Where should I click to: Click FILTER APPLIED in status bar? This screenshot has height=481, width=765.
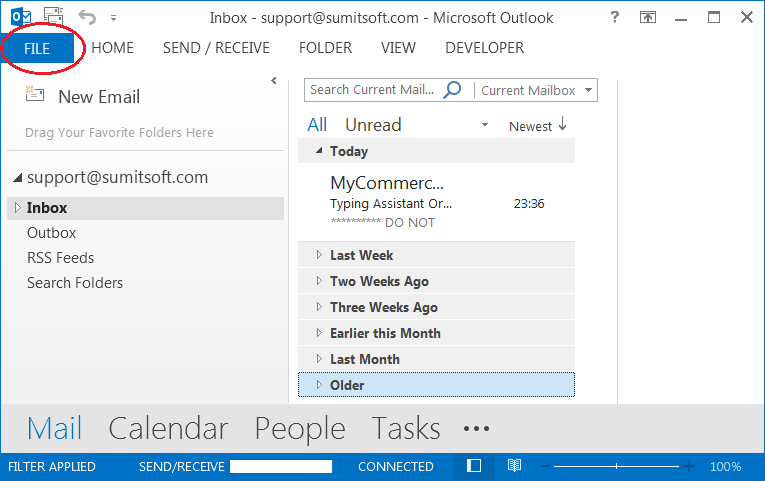click(52, 467)
